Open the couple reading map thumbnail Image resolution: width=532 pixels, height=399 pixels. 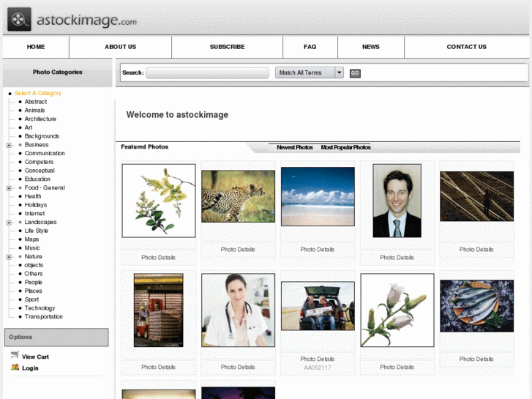[318, 306]
